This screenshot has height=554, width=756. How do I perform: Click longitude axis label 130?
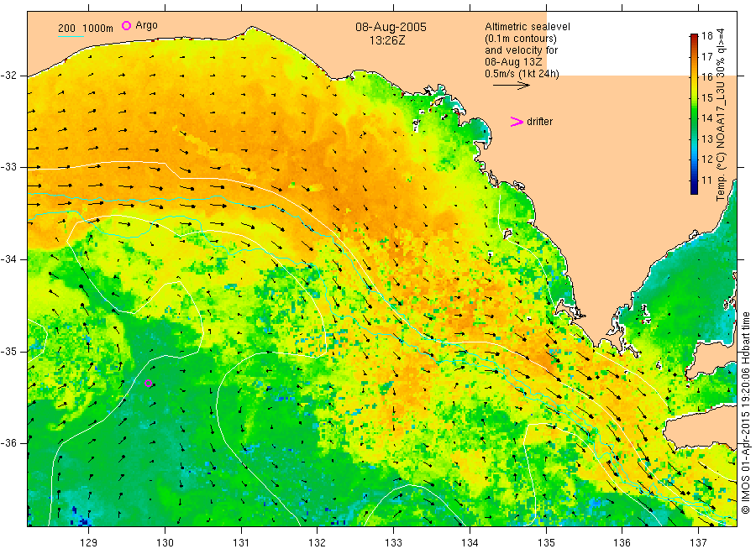[x=165, y=543]
